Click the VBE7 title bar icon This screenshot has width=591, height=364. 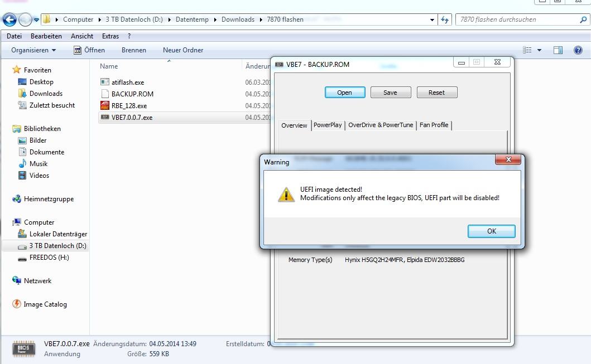pos(279,64)
